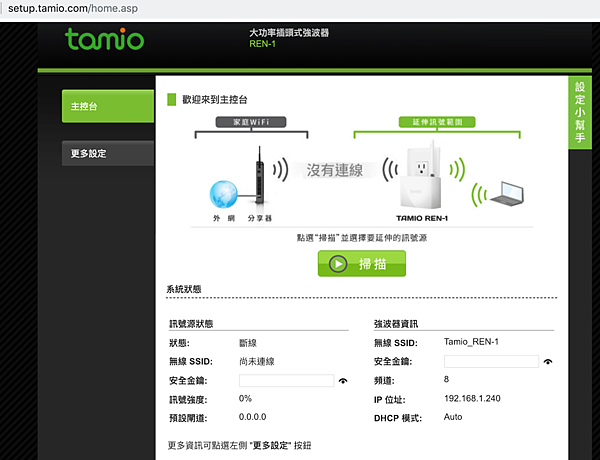Open the 主控台 dashboard menu
Viewport: 600px width, 460px height.
pyautogui.click(x=108, y=106)
